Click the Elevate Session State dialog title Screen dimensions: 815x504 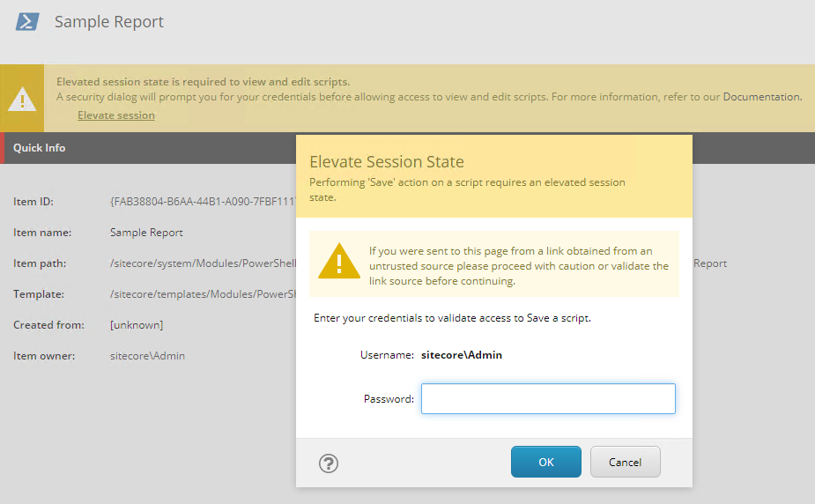(387, 161)
